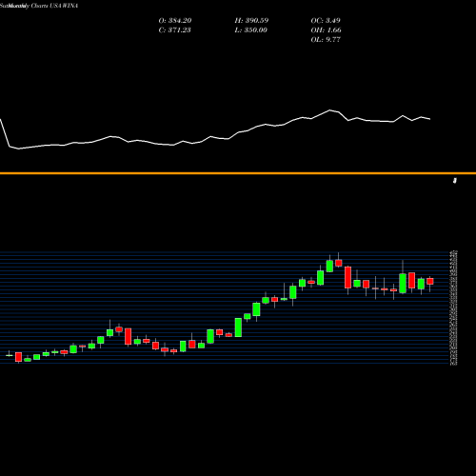
Task: Click the "OC: 3.49" readout
Action: point(326,21)
